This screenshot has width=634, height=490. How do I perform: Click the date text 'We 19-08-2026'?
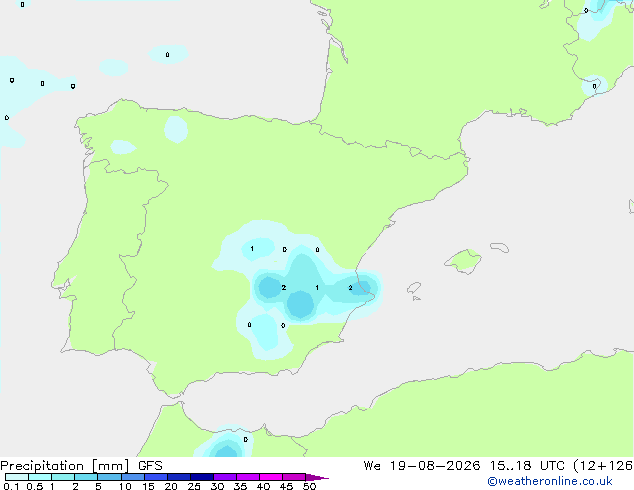point(422,466)
